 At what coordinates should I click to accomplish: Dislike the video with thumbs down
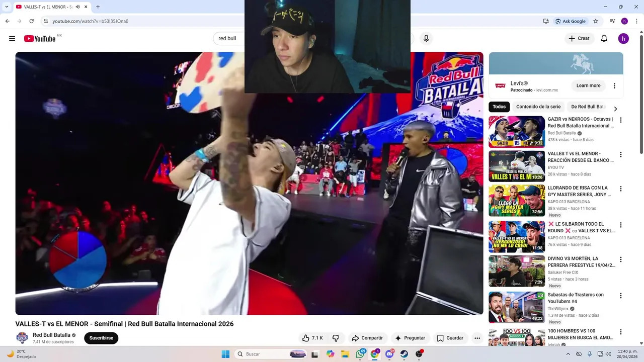tap(336, 338)
